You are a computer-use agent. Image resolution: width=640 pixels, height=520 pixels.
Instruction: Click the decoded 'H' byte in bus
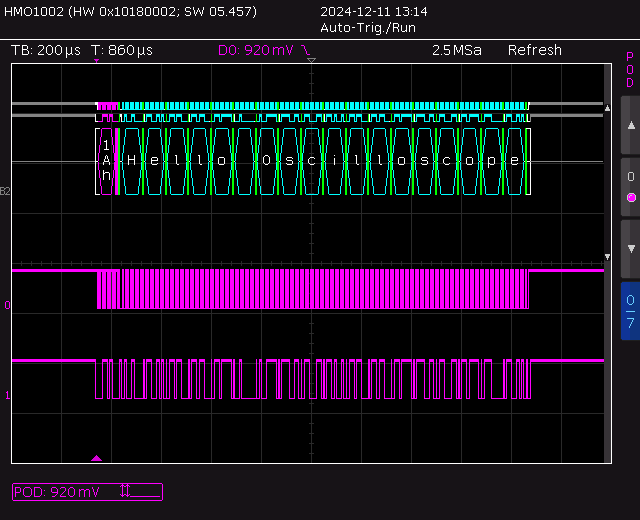(x=130, y=160)
